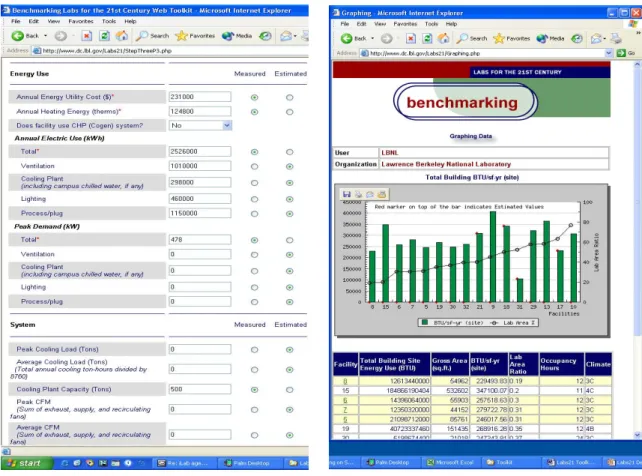Click Peak Demand Total input field
Screen dimensions: 642x476
200,240
